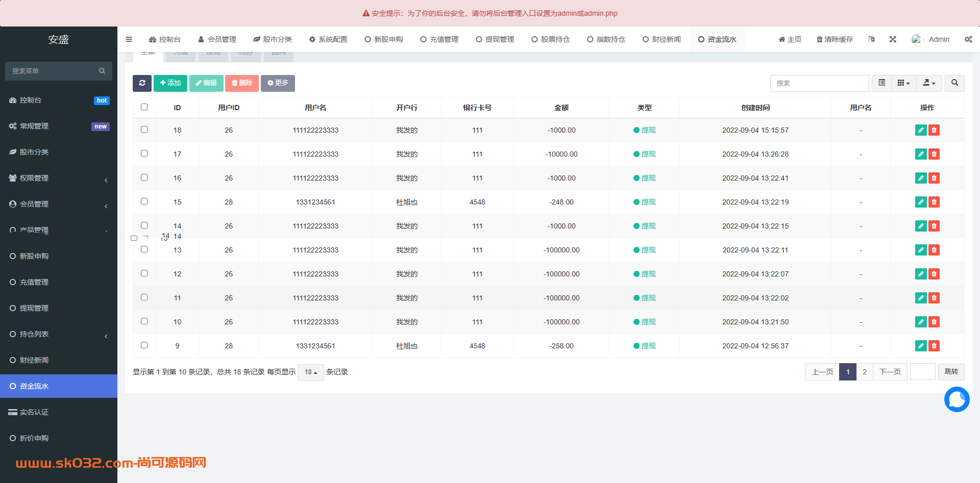Edit record with ID 18
The image size is (980, 483).
921,130
